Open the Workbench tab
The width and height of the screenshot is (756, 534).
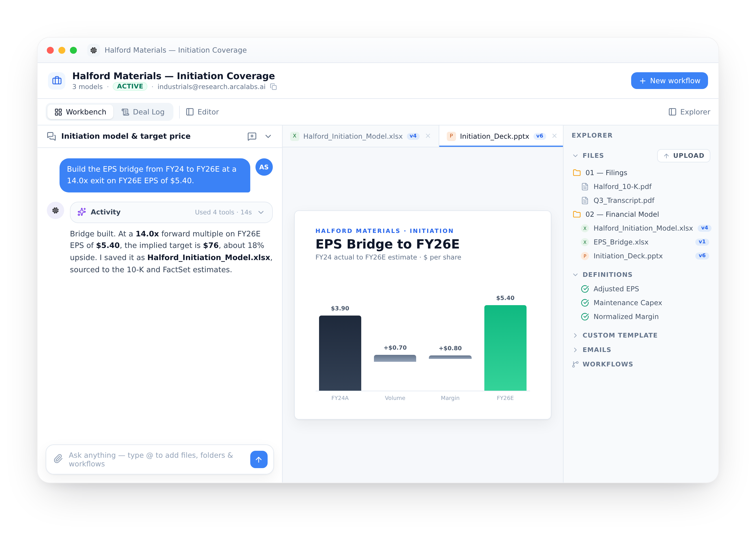[80, 112]
